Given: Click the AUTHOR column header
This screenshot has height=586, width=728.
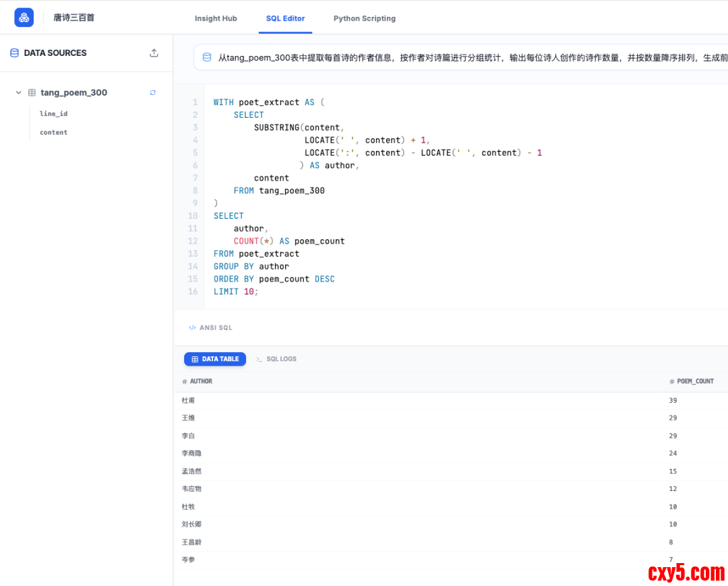Looking at the screenshot, I should (201, 381).
